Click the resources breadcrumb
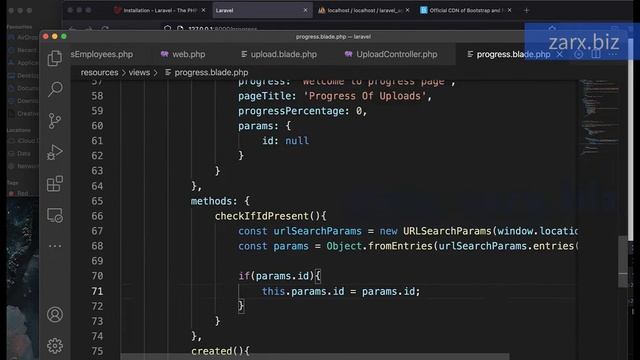 (x=99, y=72)
